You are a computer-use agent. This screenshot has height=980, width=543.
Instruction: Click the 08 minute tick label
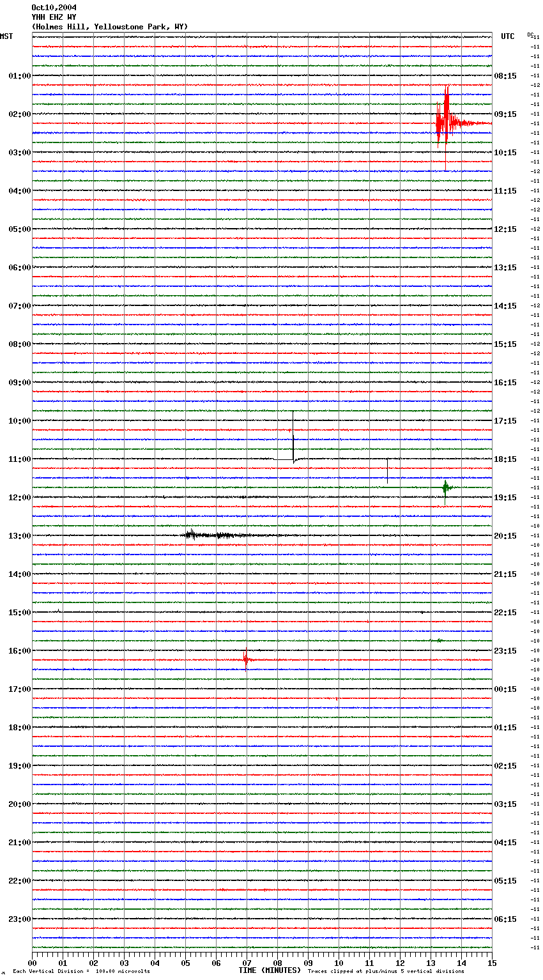[x=277, y=963]
